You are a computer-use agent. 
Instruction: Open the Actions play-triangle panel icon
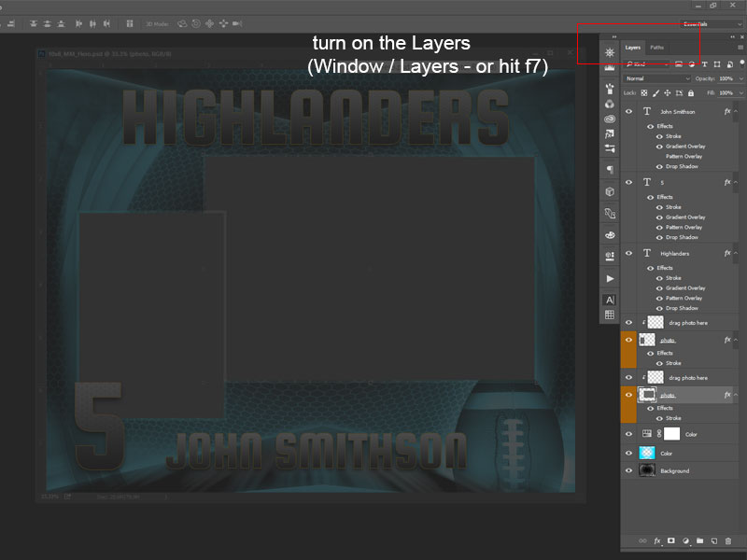610,278
